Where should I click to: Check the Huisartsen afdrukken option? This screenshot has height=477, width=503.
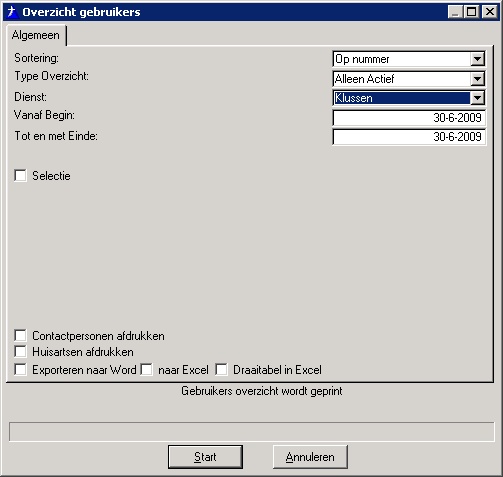click(20, 351)
